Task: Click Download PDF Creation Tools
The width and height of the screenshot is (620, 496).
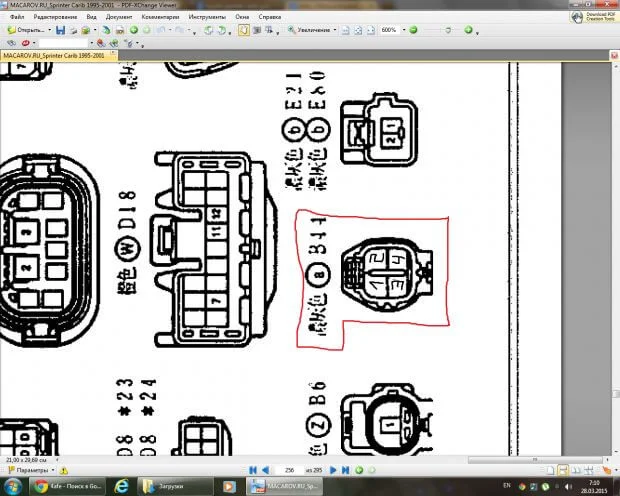Action: click(595, 15)
